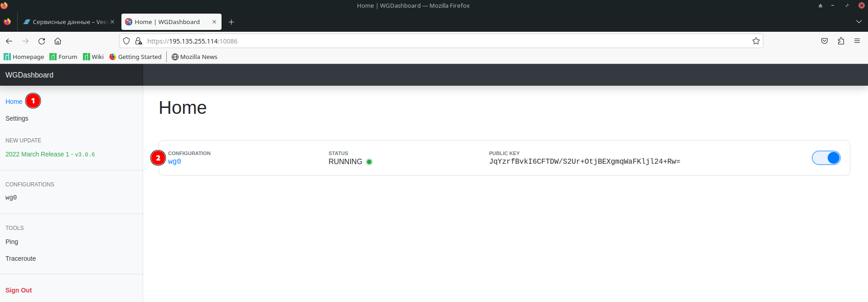Open the Forum bookmark
Image resolution: width=868 pixels, height=302 pixels.
click(63, 57)
